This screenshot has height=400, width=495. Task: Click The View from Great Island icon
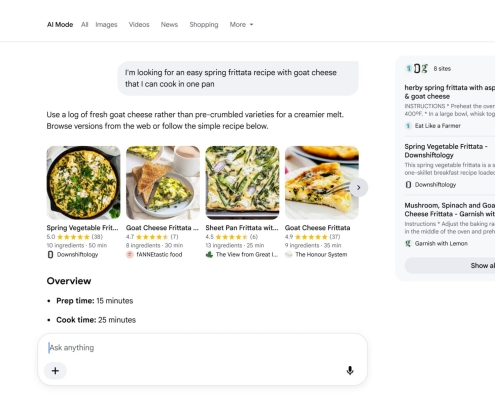[x=209, y=255]
